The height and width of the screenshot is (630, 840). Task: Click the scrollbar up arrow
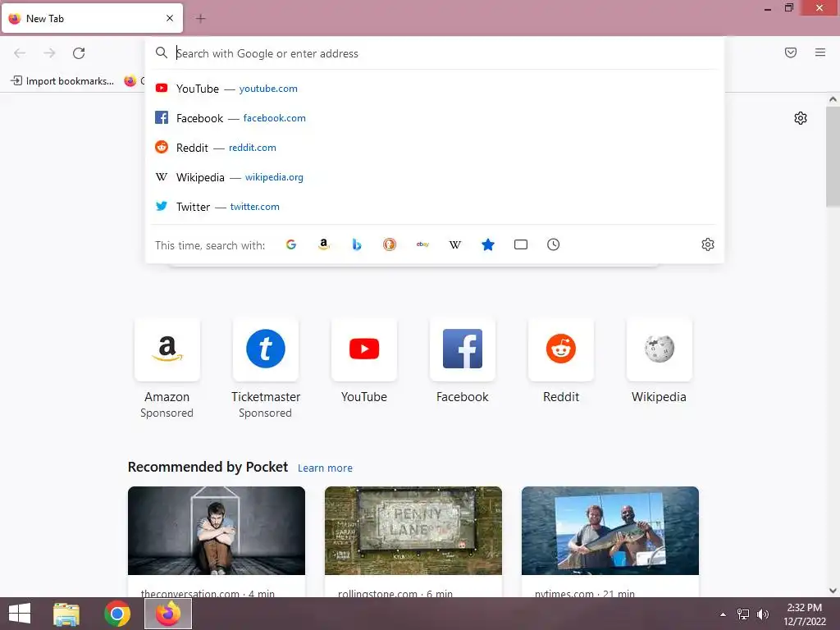click(x=833, y=99)
